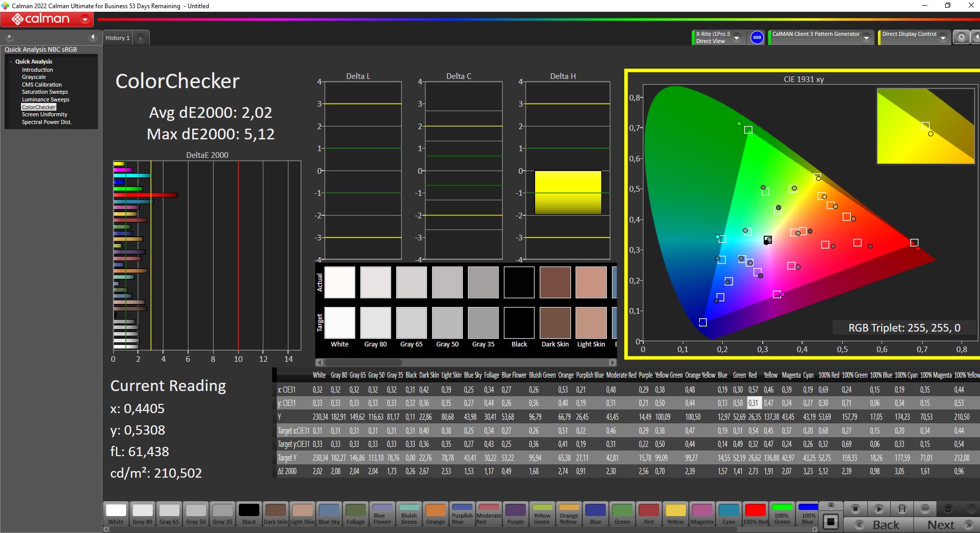
Task: Click the add history tab plus icon
Action: 140,38
